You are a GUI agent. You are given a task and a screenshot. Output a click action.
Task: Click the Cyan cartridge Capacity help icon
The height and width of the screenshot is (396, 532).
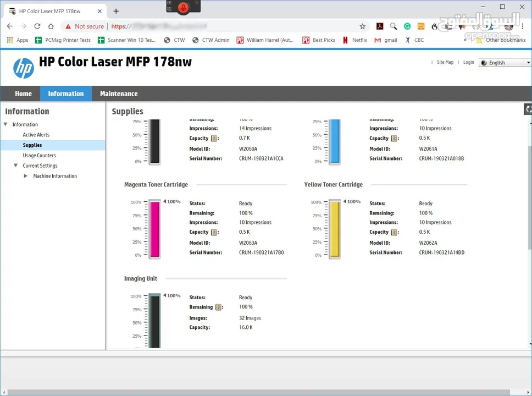pos(394,139)
